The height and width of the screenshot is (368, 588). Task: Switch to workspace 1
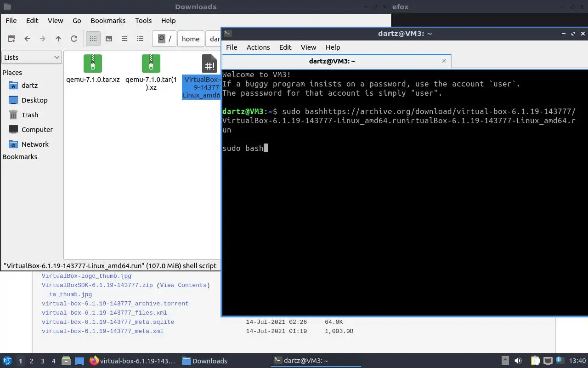click(x=20, y=361)
